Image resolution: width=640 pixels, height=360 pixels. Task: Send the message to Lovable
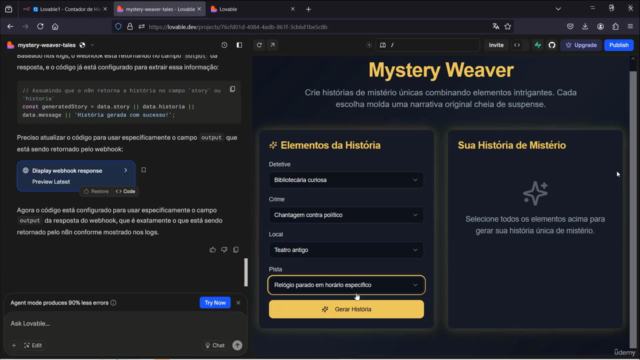[237, 345]
